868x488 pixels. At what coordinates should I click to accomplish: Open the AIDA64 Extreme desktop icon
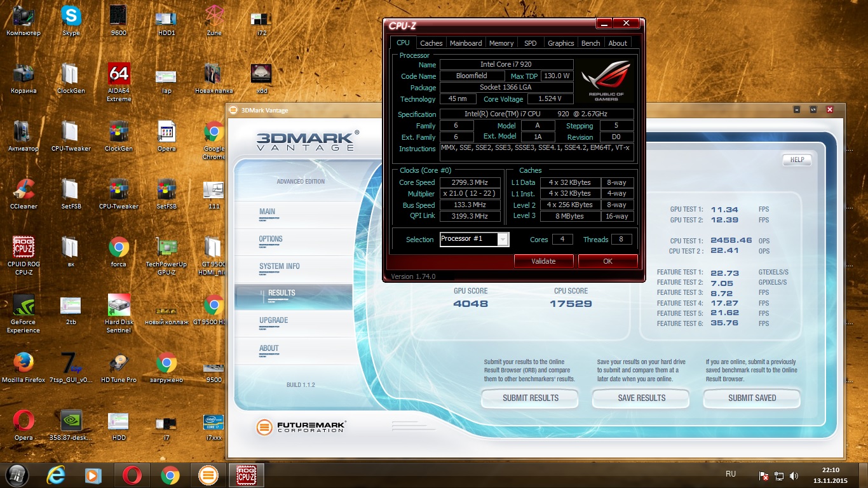point(119,75)
